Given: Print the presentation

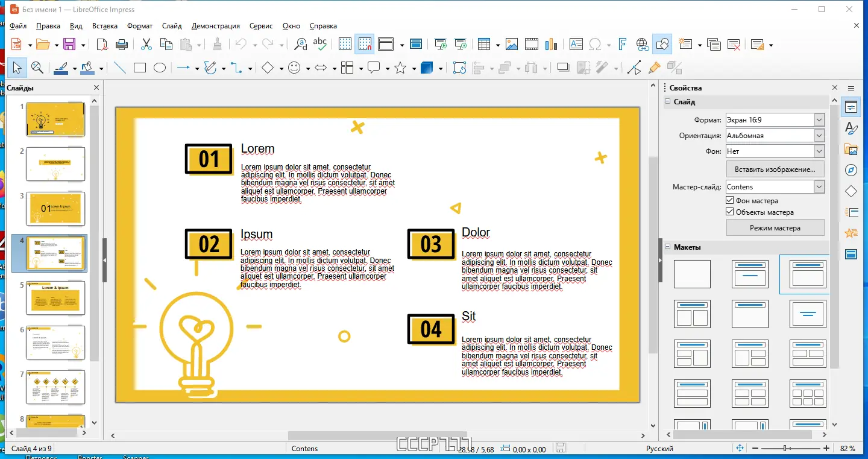Looking at the screenshot, I should [122, 44].
